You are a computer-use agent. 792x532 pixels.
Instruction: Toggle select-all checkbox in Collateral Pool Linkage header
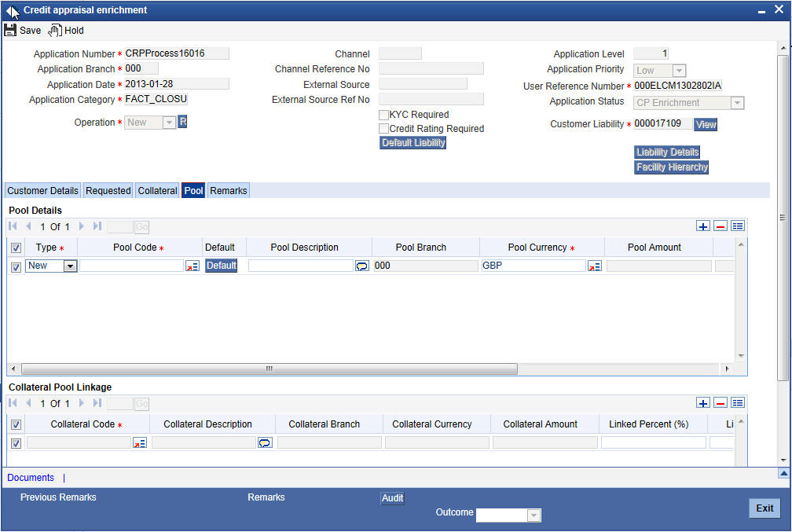[x=16, y=424]
